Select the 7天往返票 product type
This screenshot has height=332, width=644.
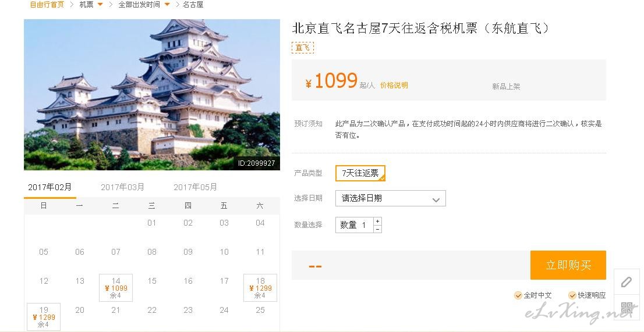pyautogui.click(x=360, y=173)
